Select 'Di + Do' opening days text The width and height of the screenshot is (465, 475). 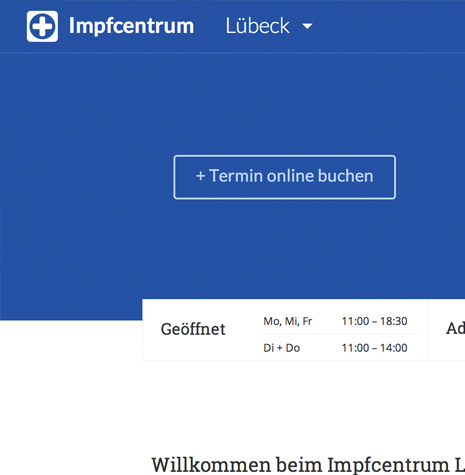tap(282, 348)
